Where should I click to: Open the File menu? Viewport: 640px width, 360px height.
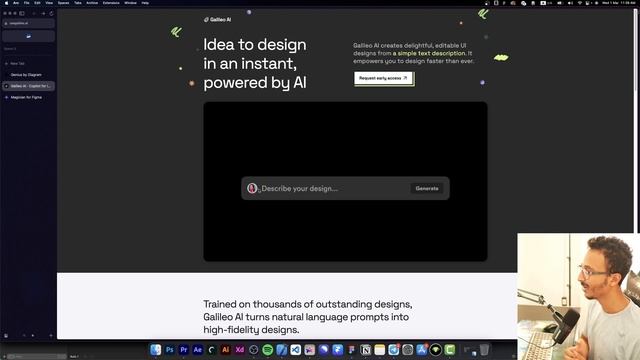(27, 3)
